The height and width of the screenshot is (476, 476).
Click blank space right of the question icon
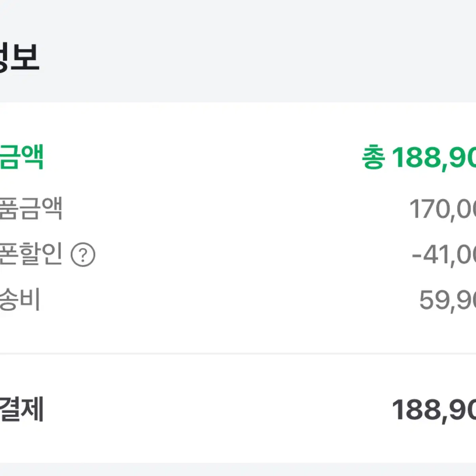click(253, 255)
